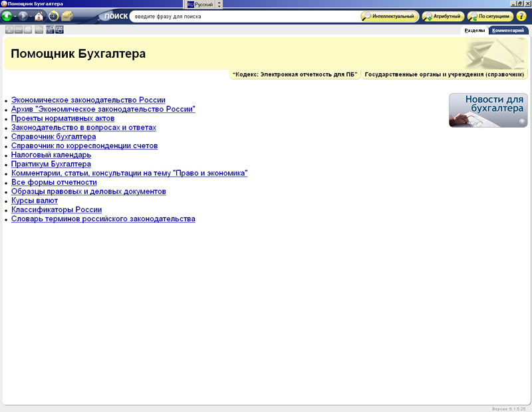Click the greyed-out save icon in the secondary toolbar

(9, 30)
